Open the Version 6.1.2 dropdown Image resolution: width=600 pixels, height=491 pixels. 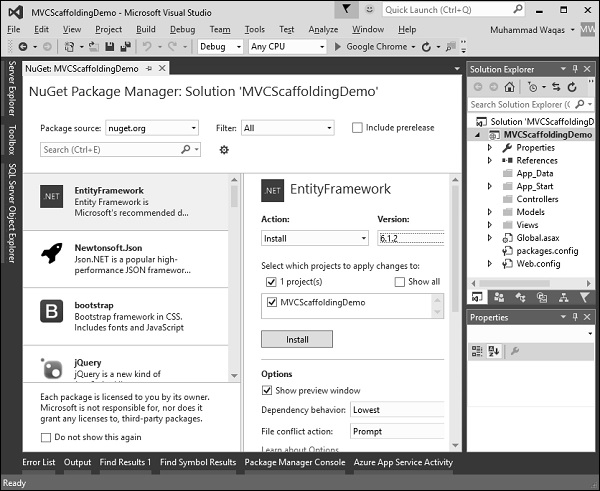point(411,238)
